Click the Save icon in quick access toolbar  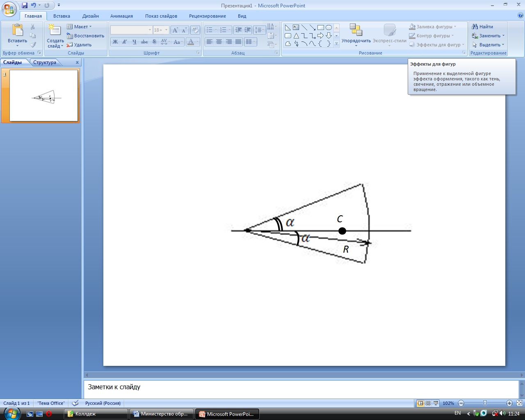25,5
